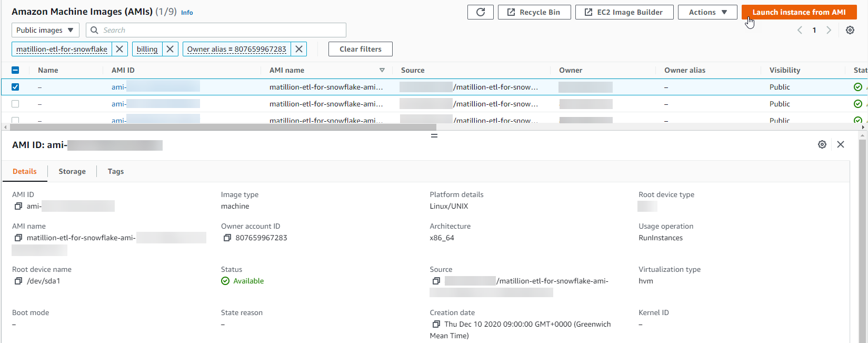Copy the Root device name /dev/sda1
868x343 pixels.
click(18, 281)
